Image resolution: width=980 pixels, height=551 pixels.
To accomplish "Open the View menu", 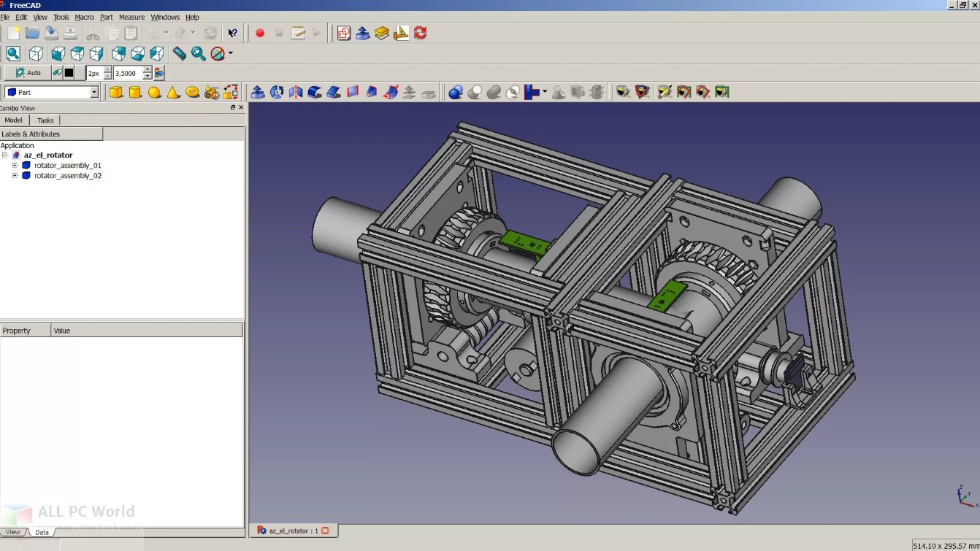I will click(x=40, y=17).
